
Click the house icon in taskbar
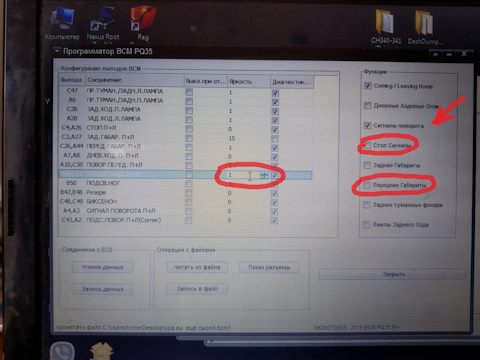pos(102,351)
